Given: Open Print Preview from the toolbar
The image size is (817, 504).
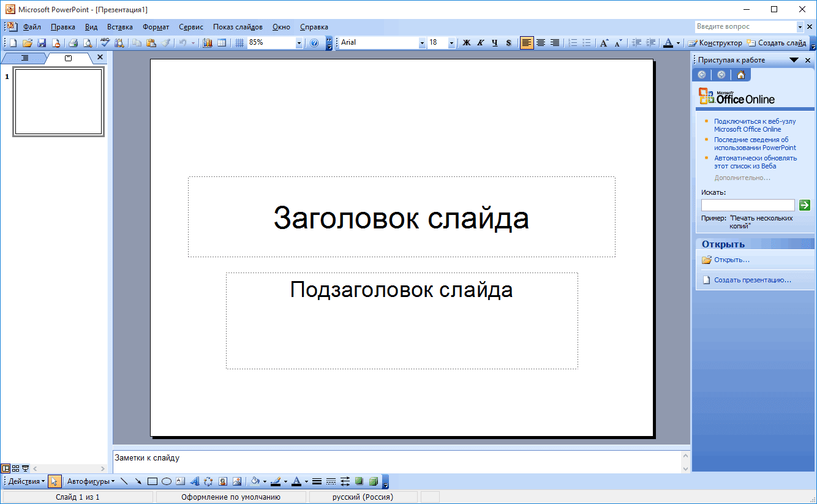Looking at the screenshot, I should [x=88, y=43].
